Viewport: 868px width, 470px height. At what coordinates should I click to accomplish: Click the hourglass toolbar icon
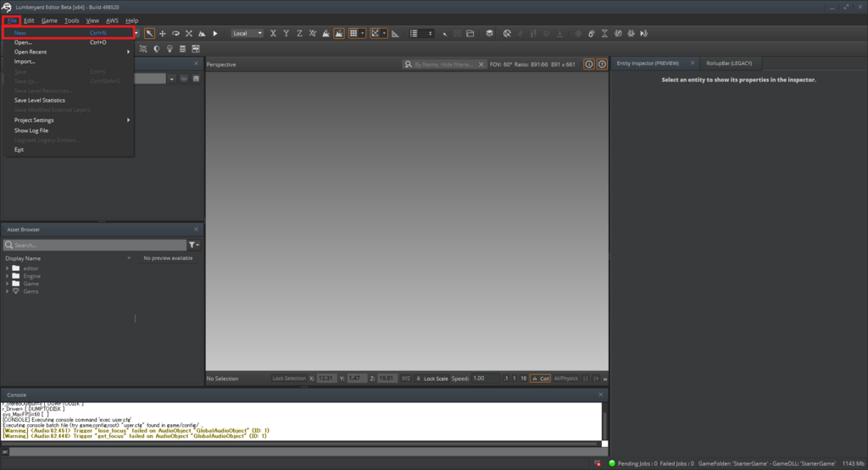[604, 34]
